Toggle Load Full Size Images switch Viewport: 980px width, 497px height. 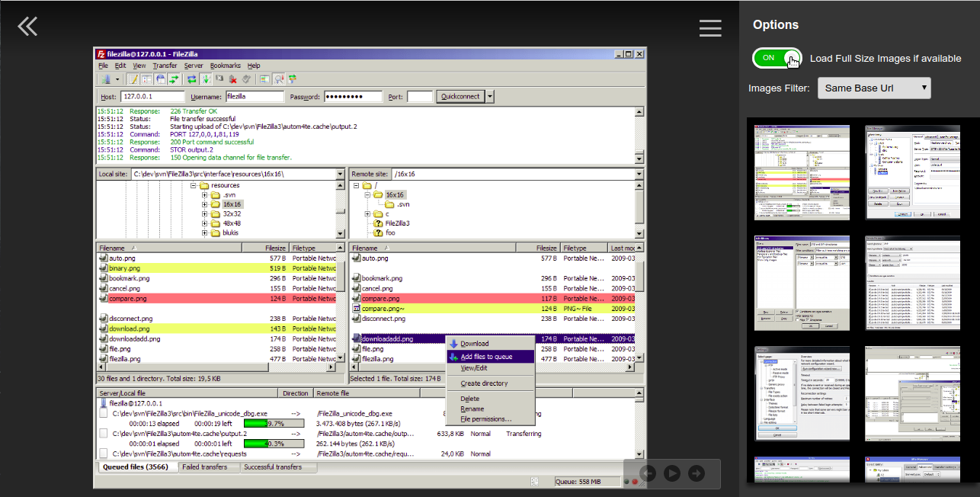coord(777,58)
